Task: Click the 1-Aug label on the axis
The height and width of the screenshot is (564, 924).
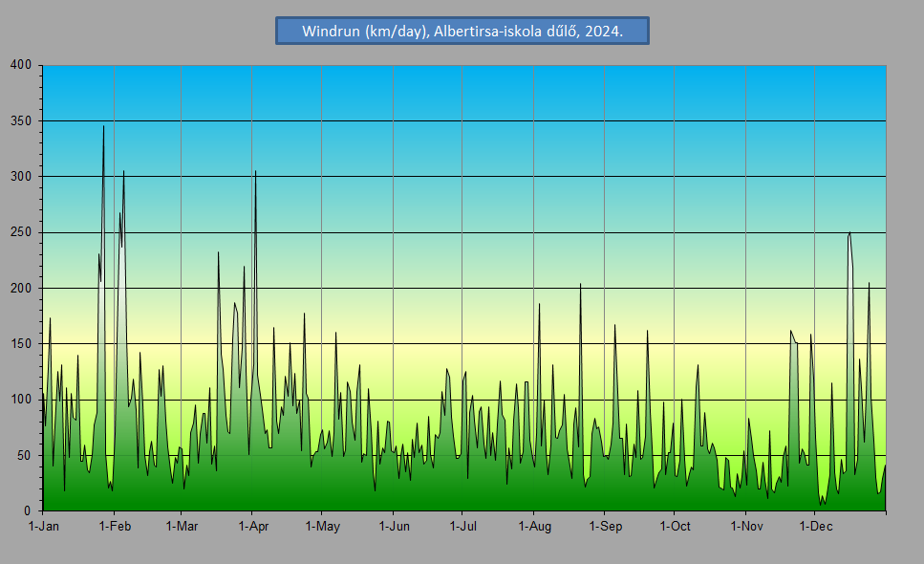Action: click(534, 526)
